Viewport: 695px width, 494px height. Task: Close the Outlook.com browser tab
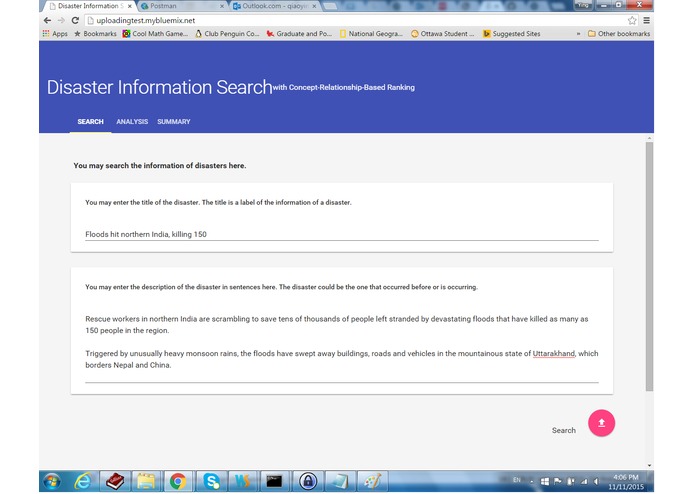pos(314,6)
